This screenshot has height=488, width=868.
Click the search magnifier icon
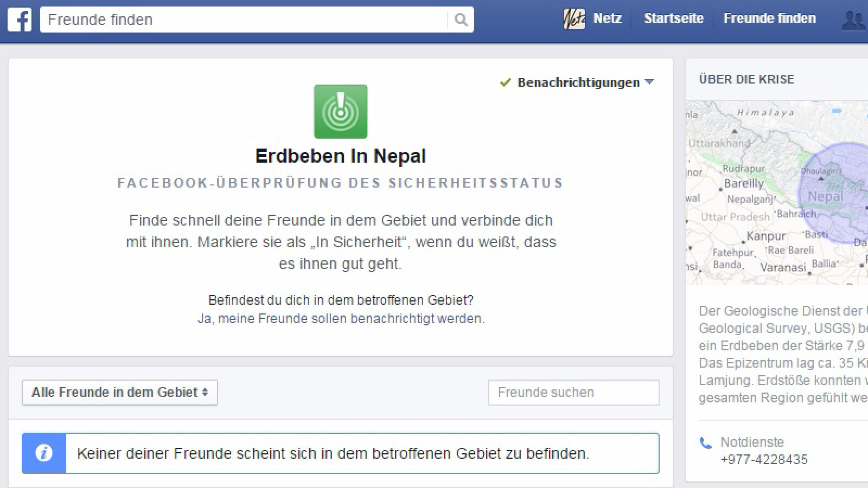[461, 20]
